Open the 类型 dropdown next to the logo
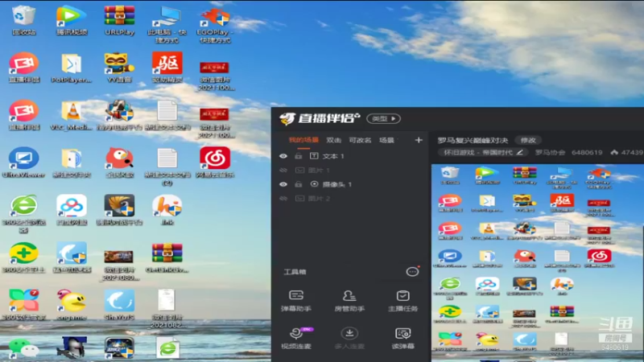Viewport: 644px width, 362px height. (384, 118)
